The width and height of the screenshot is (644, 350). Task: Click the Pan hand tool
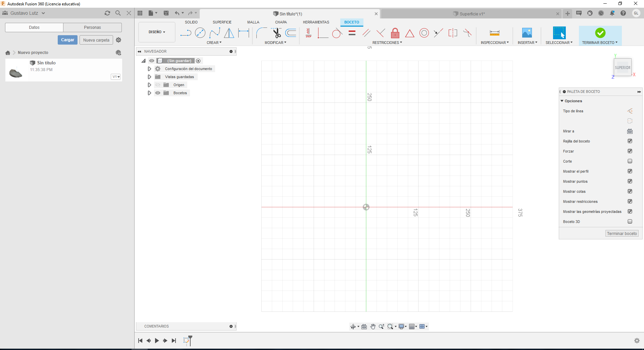click(x=373, y=327)
